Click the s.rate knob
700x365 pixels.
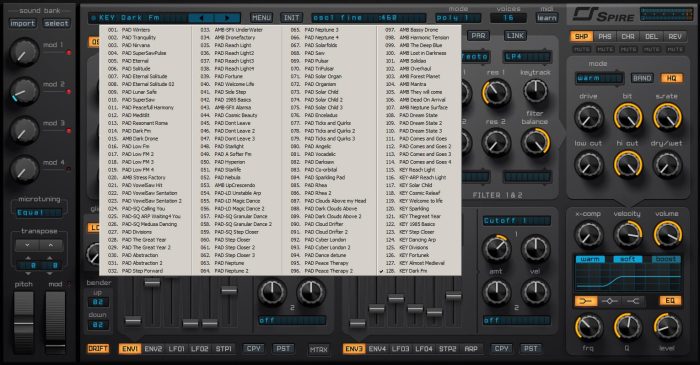(x=667, y=117)
